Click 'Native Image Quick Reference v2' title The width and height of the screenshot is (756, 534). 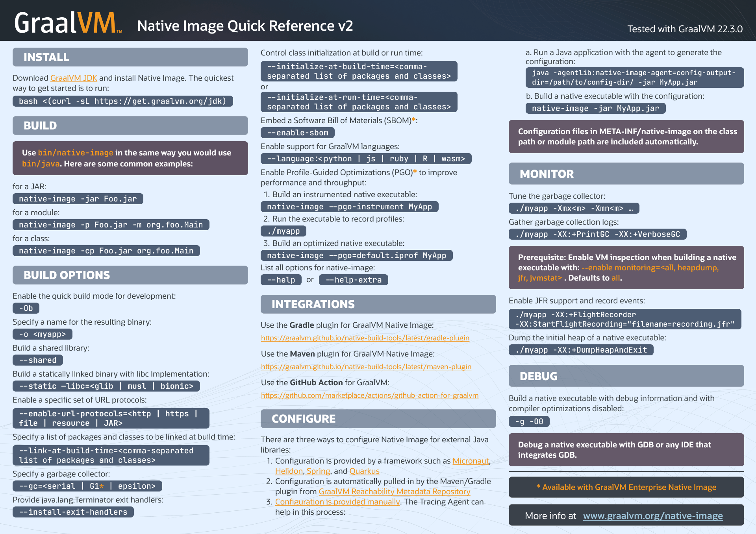245,26
